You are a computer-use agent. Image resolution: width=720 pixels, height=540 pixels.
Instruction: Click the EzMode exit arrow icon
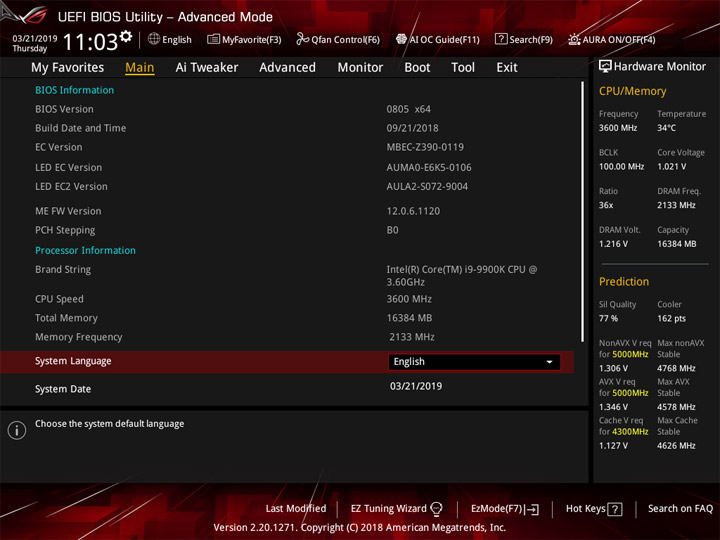532,509
